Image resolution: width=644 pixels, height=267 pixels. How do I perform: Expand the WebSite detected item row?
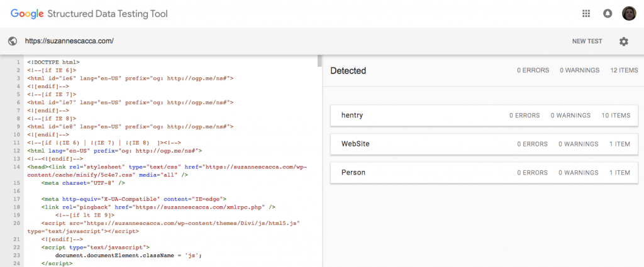coord(484,144)
